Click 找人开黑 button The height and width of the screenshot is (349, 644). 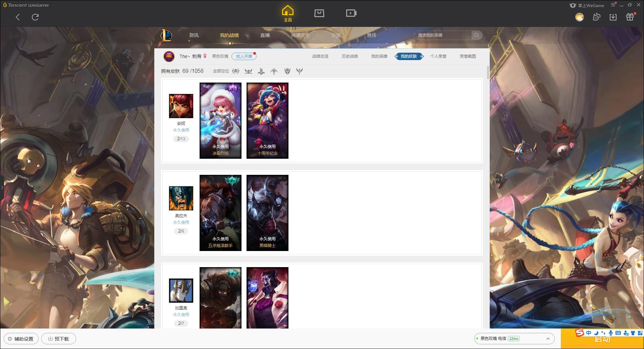pyautogui.click(x=244, y=56)
